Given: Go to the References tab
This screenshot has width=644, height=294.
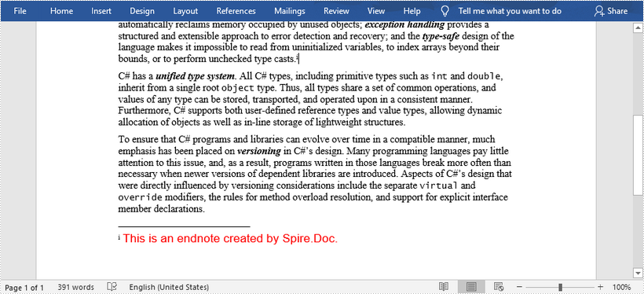Looking at the screenshot, I should 236,11.
